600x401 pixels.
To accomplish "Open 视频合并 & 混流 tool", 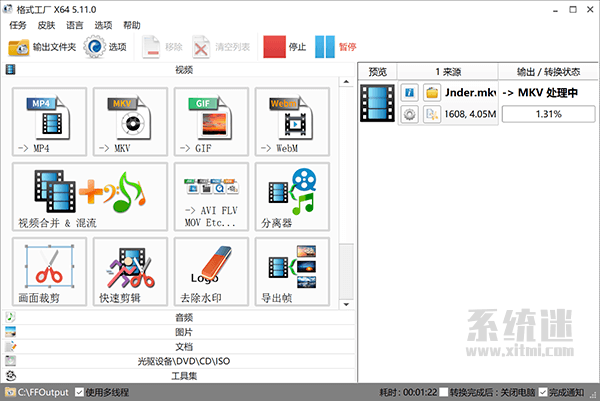I will [90, 196].
